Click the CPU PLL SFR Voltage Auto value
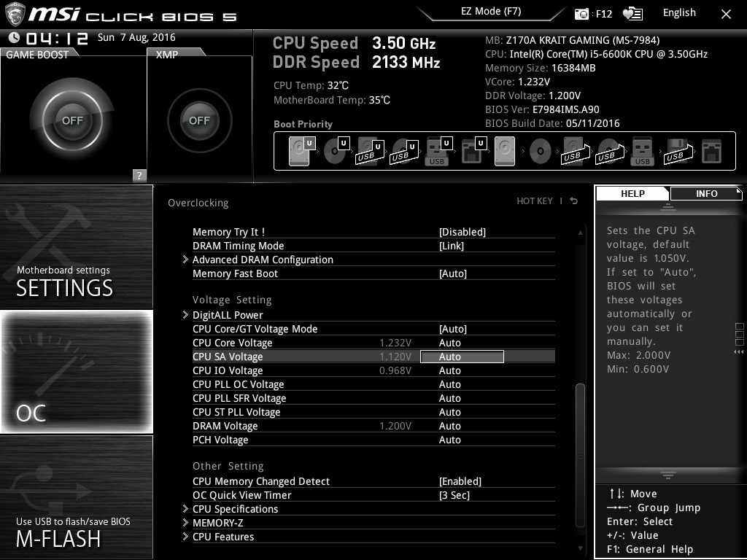747x560 pixels. point(449,397)
